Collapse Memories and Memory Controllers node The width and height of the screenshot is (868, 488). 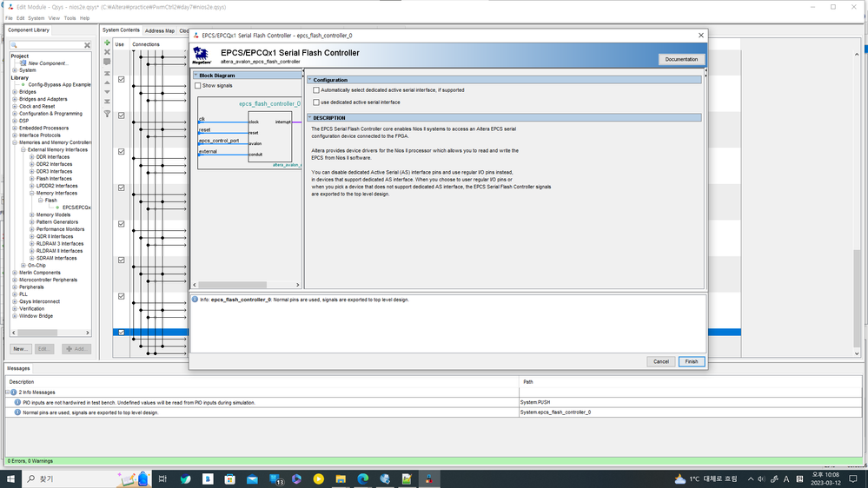click(x=15, y=142)
